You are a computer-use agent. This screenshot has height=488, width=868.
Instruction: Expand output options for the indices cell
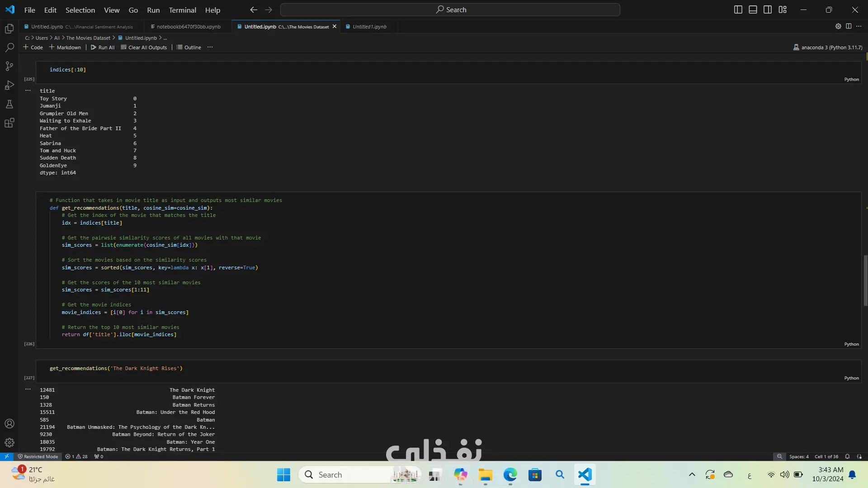click(28, 90)
